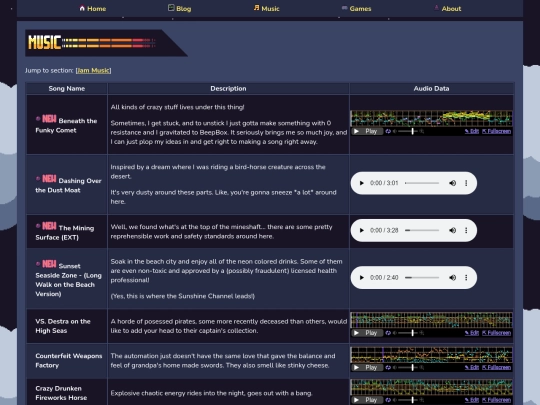Screen dimensions: 540x405
Task: Mute The Mining Surface audio player
Action: pos(453,230)
